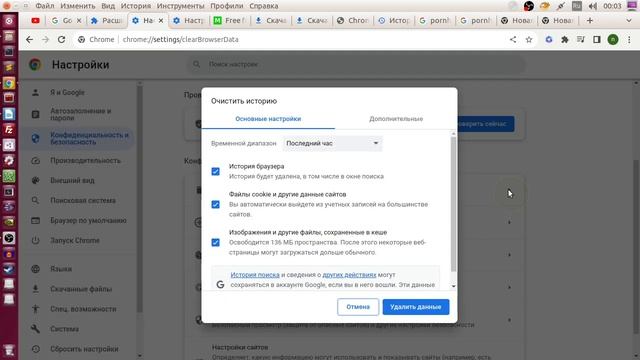The height and width of the screenshot is (360, 640).
Task: Click the clock showing 00:03
Action: (612, 6)
